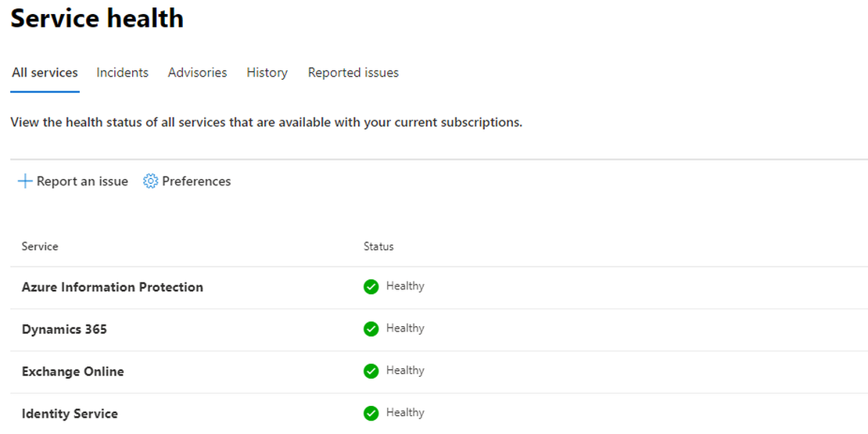
Task: Switch to the All services tab
Action: tap(45, 73)
